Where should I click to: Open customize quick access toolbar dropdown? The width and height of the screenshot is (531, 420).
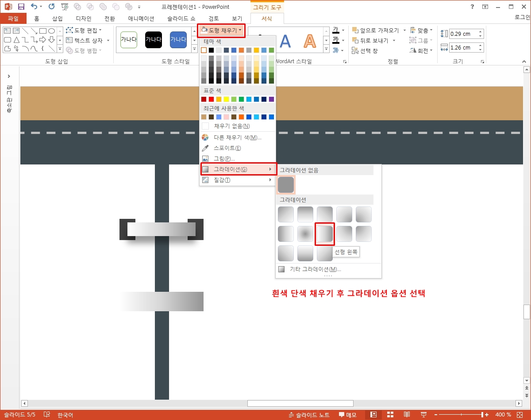point(139,7)
